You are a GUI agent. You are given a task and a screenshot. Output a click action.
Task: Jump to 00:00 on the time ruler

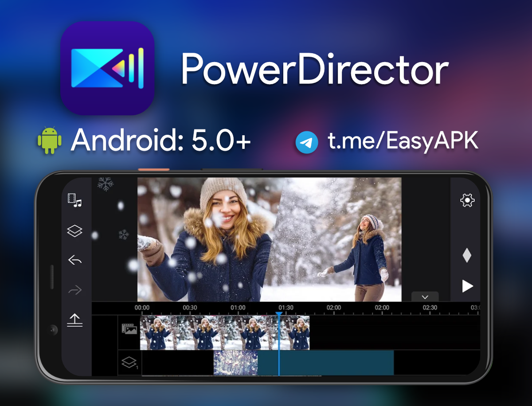click(142, 307)
